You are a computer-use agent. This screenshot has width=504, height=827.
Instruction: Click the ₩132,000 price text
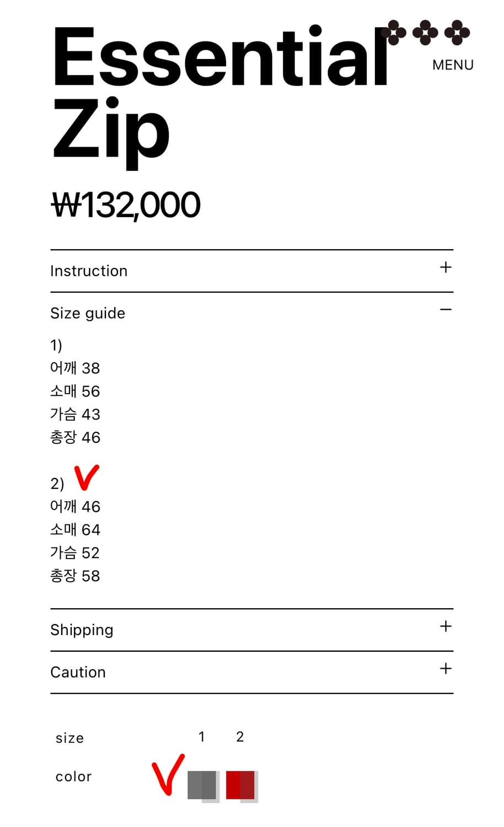[x=126, y=205]
